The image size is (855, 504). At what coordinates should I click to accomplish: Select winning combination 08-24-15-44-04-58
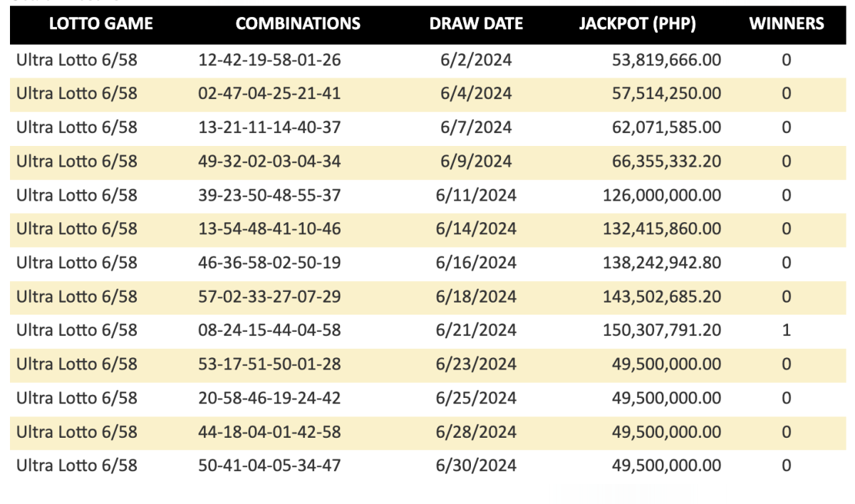(x=269, y=330)
